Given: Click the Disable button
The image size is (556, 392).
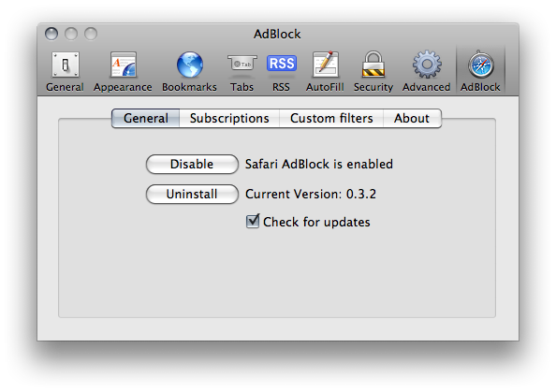Looking at the screenshot, I should pyautogui.click(x=192, y=164).
